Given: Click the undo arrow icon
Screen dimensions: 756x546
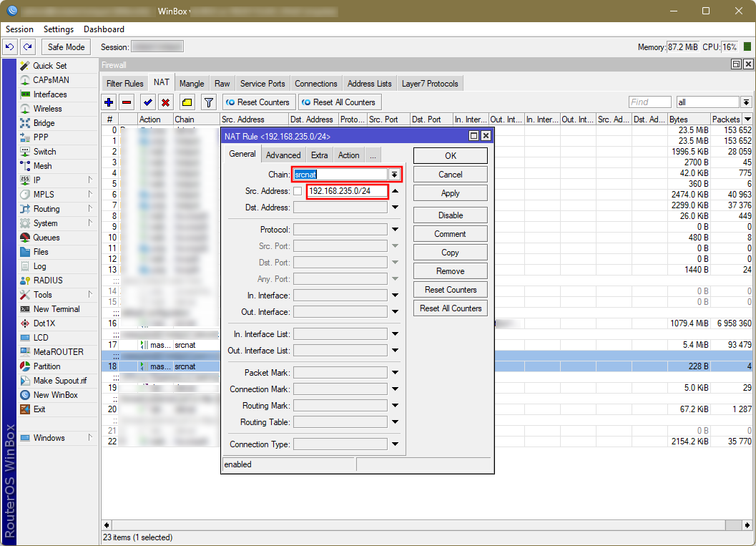Looking at the screenshot, I should 10,47.
